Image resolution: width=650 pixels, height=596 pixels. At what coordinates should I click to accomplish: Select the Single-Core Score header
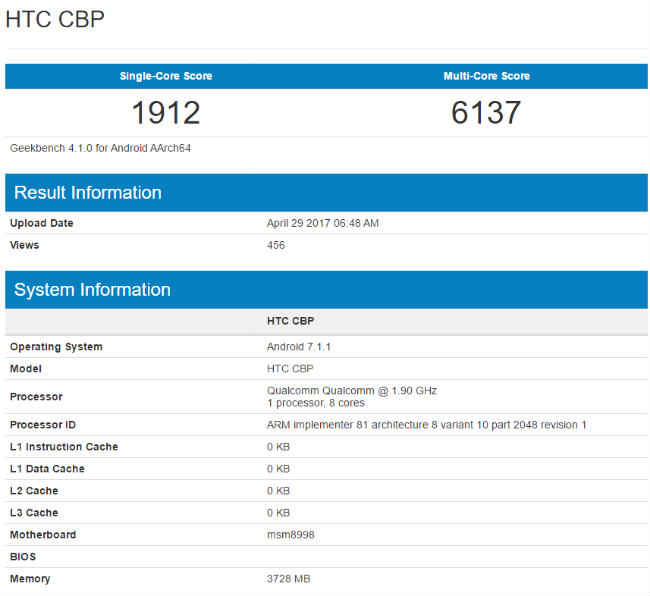[x=166, y=76]
